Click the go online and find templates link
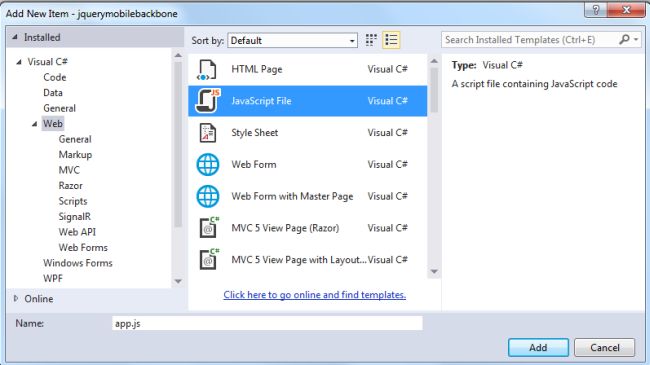The width and height of the screenshot is (650, 365). click(x=315, y=295)
